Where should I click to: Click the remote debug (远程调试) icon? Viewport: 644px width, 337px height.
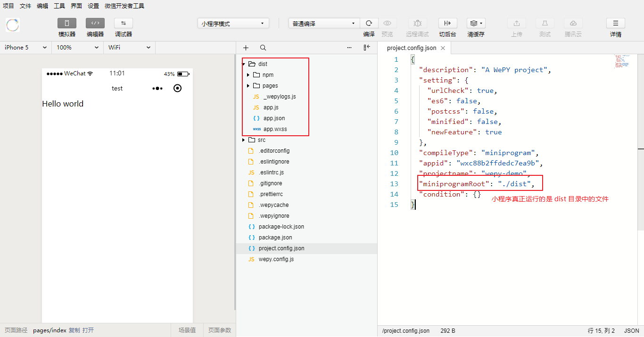pyautogui.click(x=417, y=23)
